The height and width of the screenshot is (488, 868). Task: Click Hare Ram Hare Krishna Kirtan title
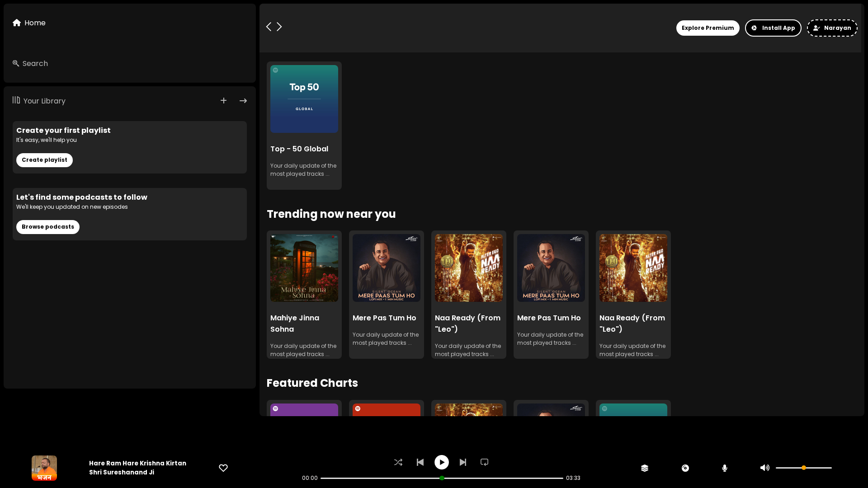coord(137,463)
